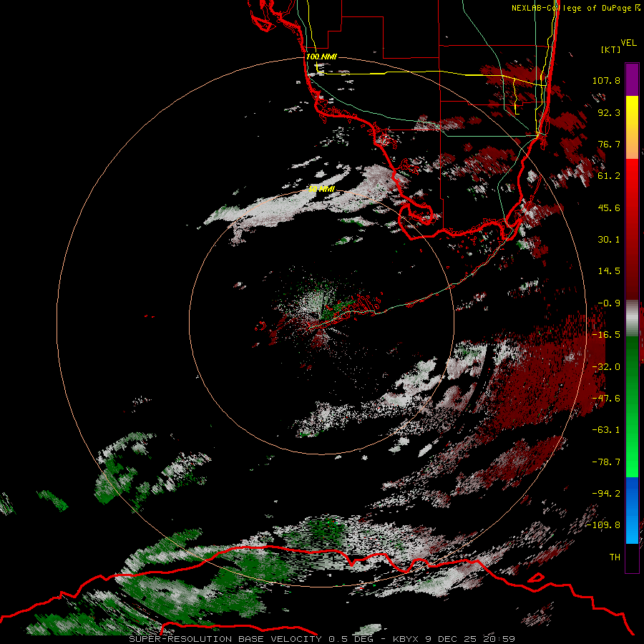Click the 92.3 scale value

tap(609, 112)
